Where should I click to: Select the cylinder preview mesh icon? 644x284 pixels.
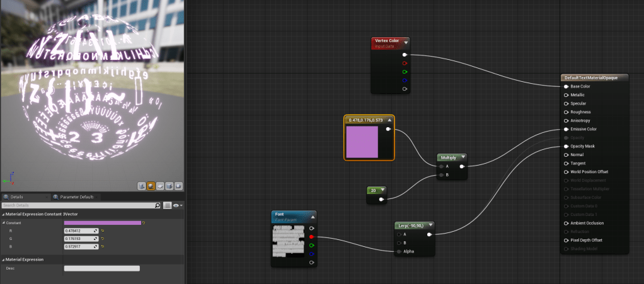142,186
